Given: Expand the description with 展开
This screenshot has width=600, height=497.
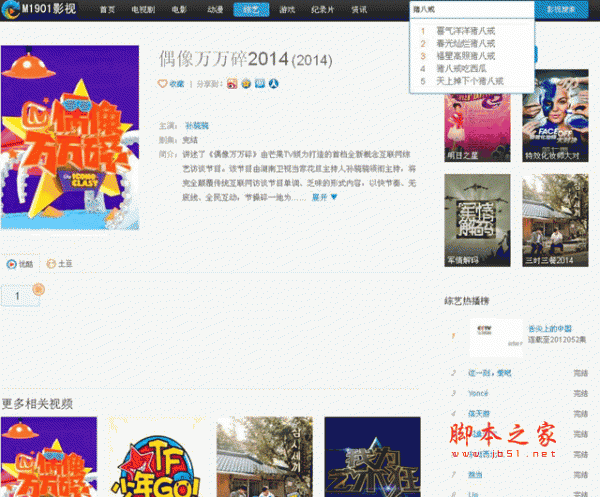Looking at the screenshot, I should pyautogui.click(x=324, y=197).
